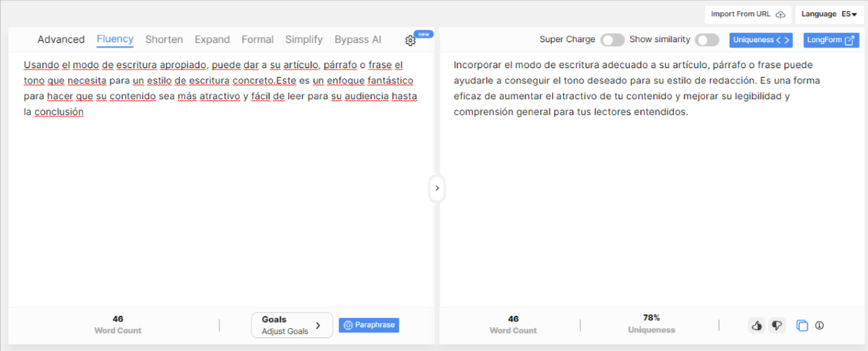Click the thumbs down feedback icon
This screenshot has width=868, height=351.
point(777,326)
